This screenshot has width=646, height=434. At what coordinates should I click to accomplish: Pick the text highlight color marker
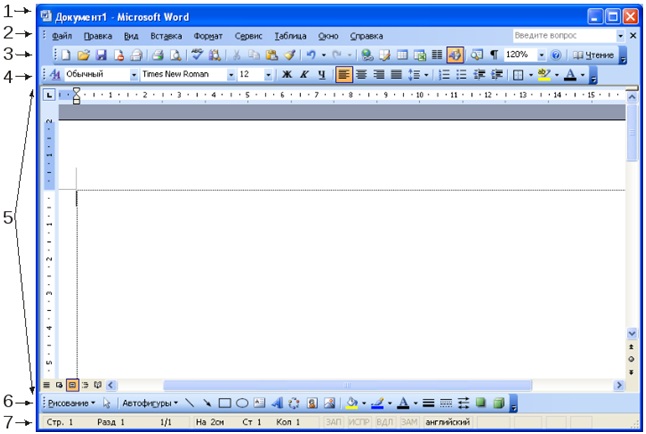coord(544,75)
